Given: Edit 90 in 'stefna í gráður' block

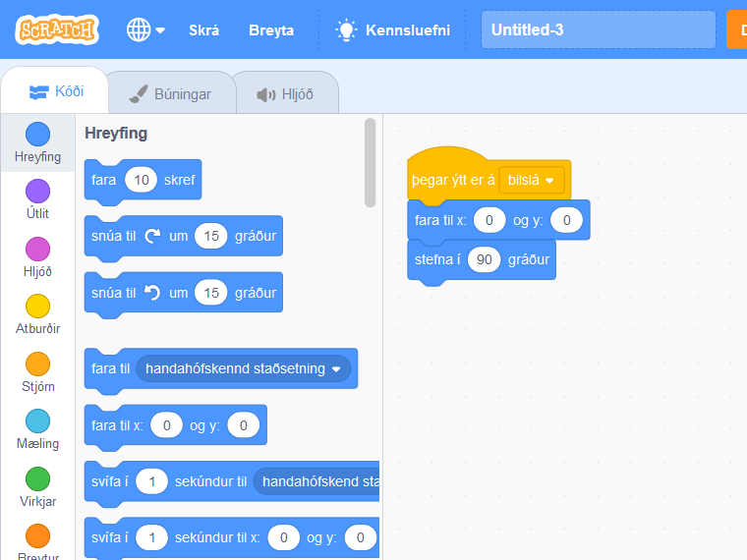Looking at the screenshot, I should (484, 259).
